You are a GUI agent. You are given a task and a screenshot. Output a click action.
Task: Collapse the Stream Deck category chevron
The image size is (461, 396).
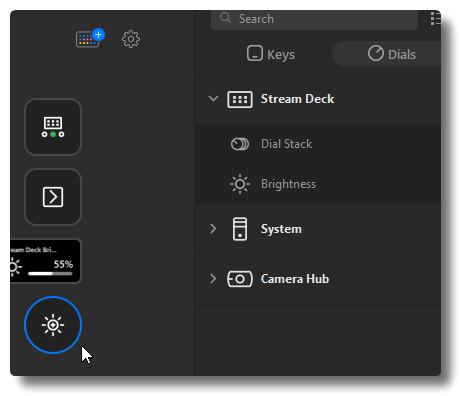point(213,99)
